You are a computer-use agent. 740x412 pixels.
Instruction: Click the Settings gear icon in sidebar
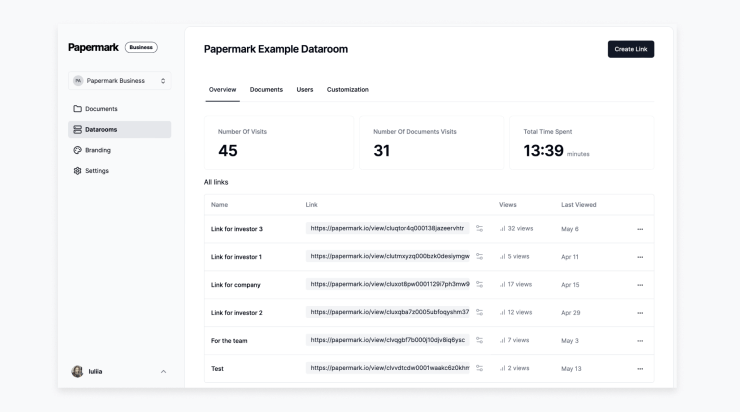(x=77, y=170)
